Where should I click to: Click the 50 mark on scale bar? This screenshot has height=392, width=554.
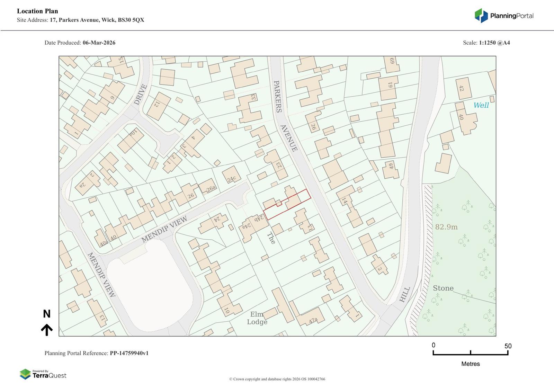point(508,346)
